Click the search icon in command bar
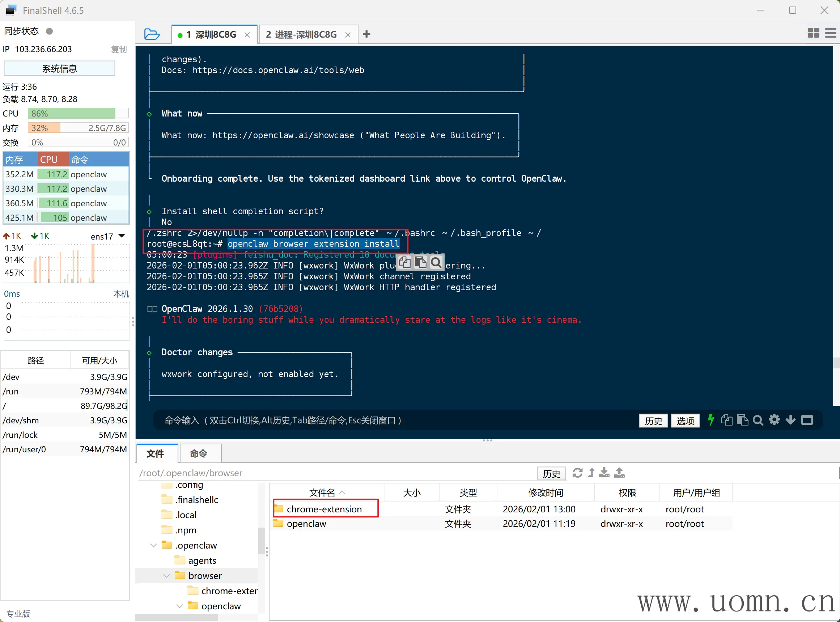 point(758,420)
